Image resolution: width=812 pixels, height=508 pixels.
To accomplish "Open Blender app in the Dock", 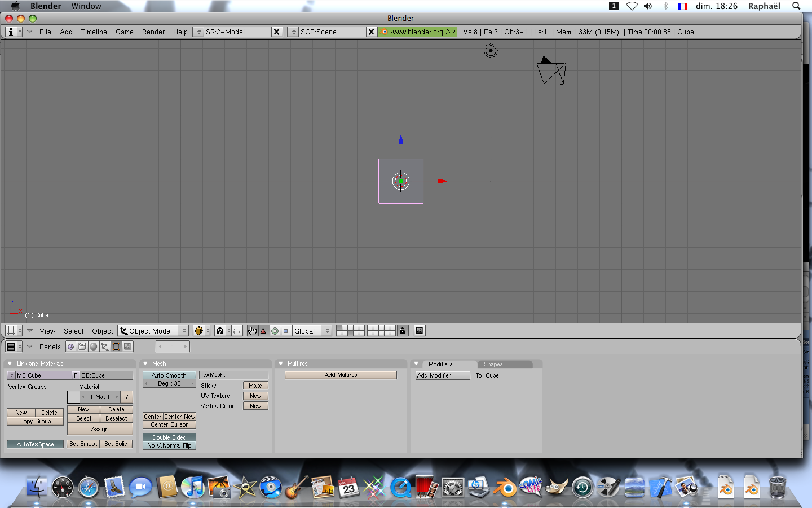I will [505, 487].
